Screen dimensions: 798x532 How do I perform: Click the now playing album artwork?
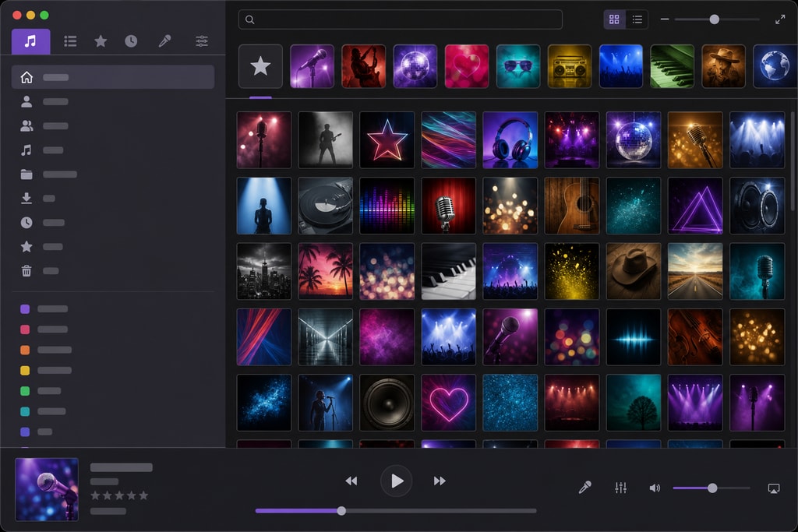(x=47, y=489)
